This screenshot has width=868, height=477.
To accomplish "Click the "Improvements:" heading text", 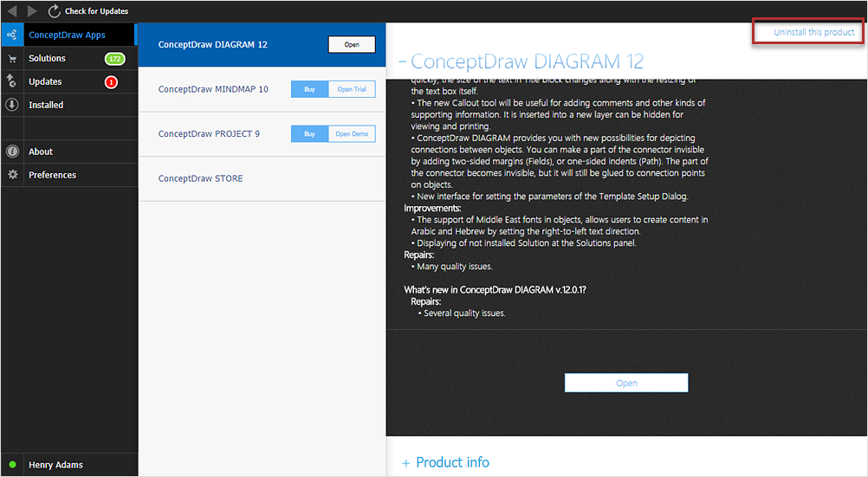I will coord(432,209).
